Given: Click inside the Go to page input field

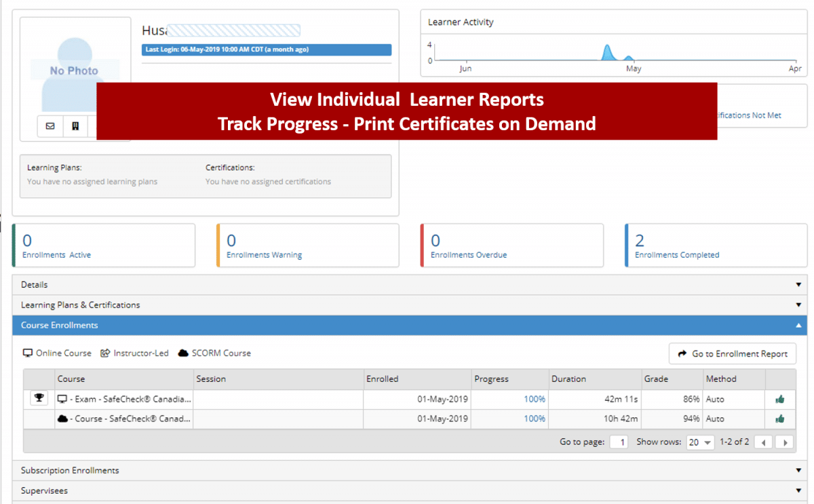Looking at the screenshot, I should tap(619, 442).
